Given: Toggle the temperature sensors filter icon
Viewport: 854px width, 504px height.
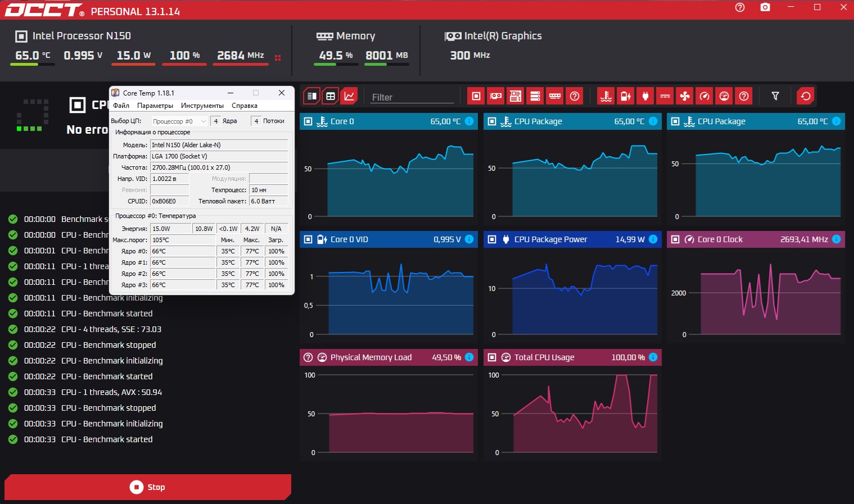Looking at the screenshot, I should [606, 96].
